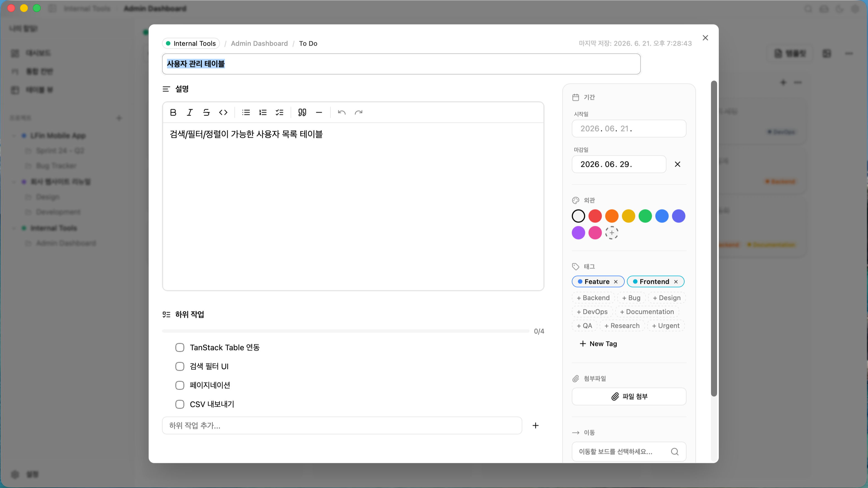
Task: Select the green color swatch
Action: [x=645, y=216]
